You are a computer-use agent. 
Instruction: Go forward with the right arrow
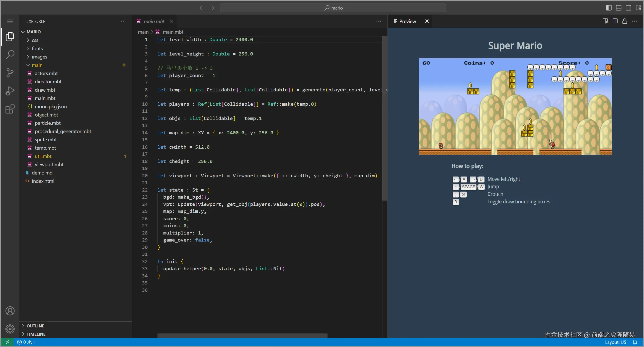pyautogui.click(x=212, y=8)
